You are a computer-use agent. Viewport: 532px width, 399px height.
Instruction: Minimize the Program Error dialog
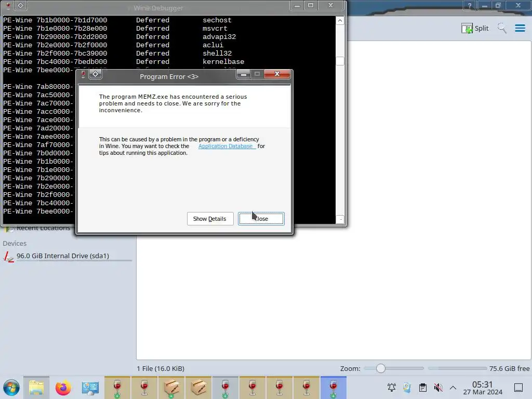click(244, 74)
